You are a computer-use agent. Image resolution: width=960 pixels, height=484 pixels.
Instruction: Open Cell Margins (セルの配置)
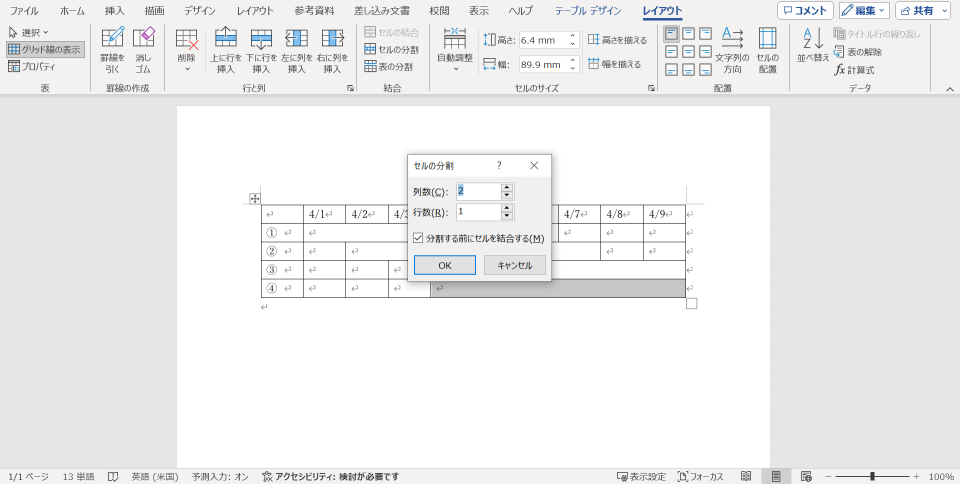pyautogui.click(x=768, y=51)
